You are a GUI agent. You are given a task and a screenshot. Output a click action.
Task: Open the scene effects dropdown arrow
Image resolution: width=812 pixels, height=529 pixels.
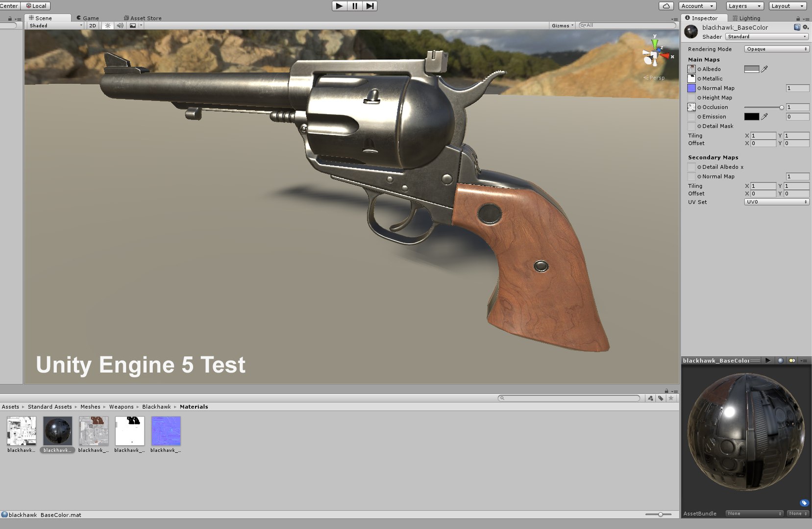coord(141,25)
